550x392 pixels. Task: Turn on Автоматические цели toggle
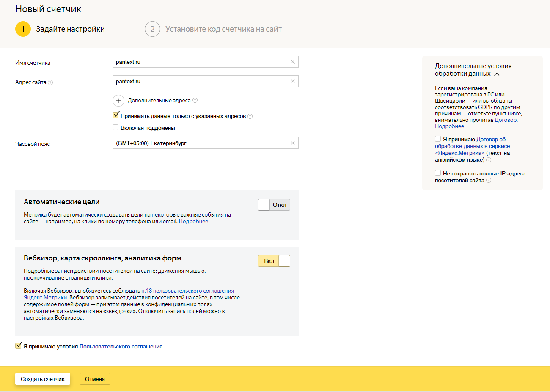[274, 205]
